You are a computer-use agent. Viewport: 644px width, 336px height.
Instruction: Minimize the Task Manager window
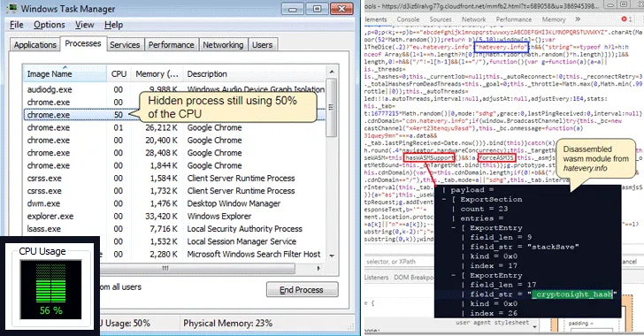point(293,9)
